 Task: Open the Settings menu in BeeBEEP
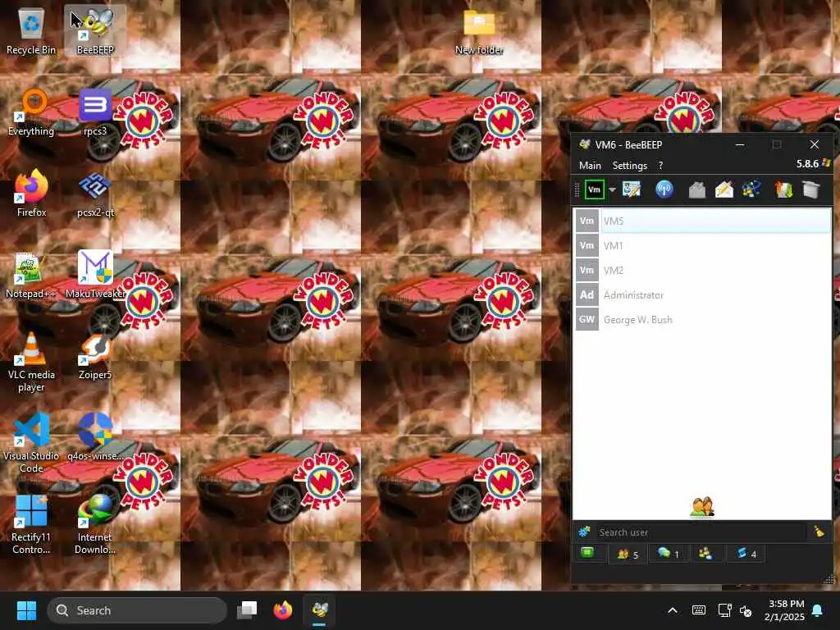(629, 166)
